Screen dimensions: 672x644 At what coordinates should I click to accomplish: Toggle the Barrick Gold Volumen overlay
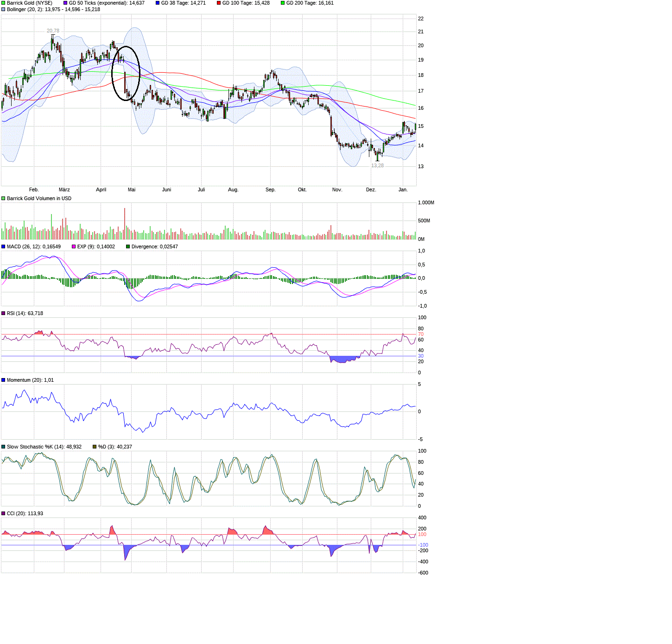pos(4,198)
